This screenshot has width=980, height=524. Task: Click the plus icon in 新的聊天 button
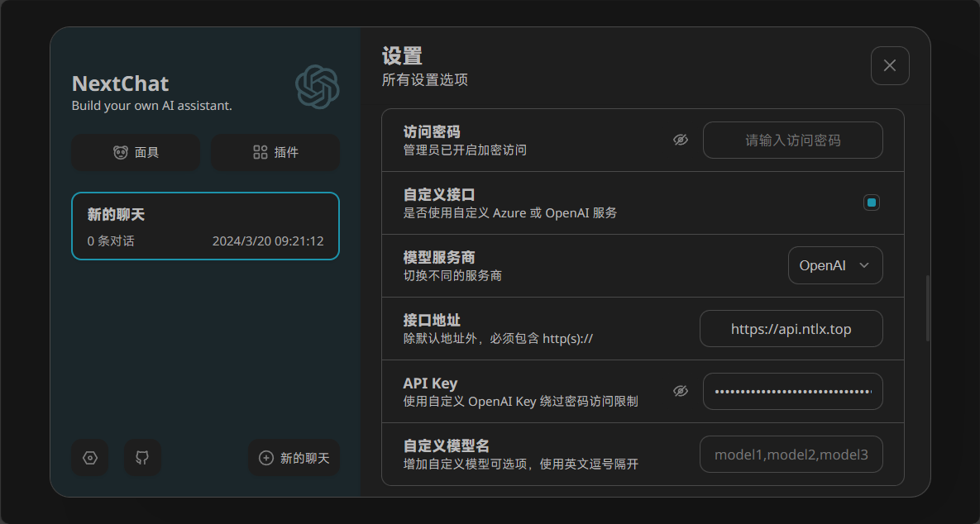266,458
